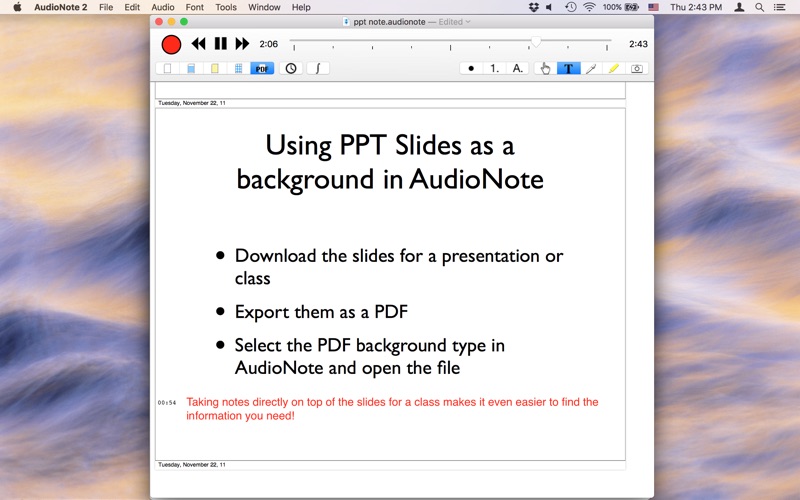This screenshot has height=500, width=800.
Task: Open Time Machine menu bar icon
Action: [x=570, y=7]
